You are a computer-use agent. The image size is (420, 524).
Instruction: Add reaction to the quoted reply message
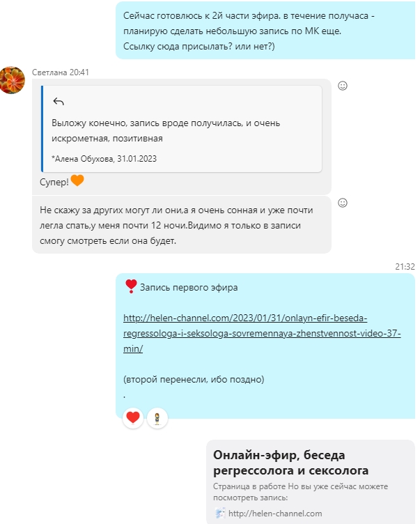(x=343, y=86)
